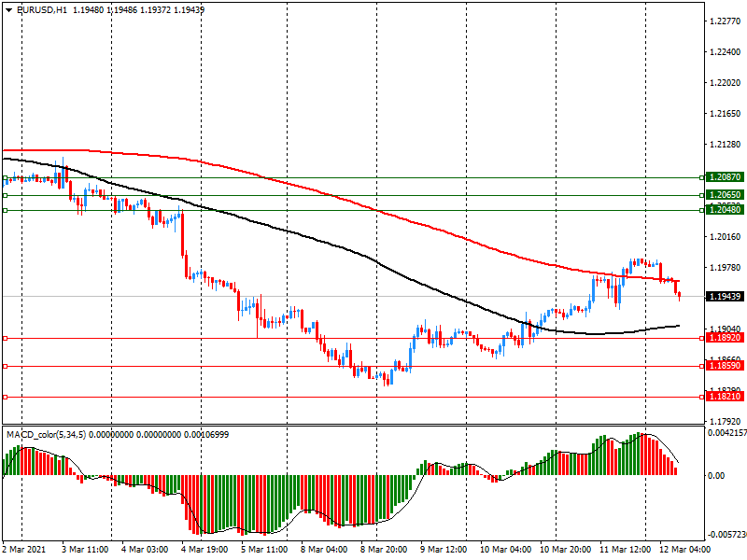Select the 1.20480 resistance level label

coord(725,209)
